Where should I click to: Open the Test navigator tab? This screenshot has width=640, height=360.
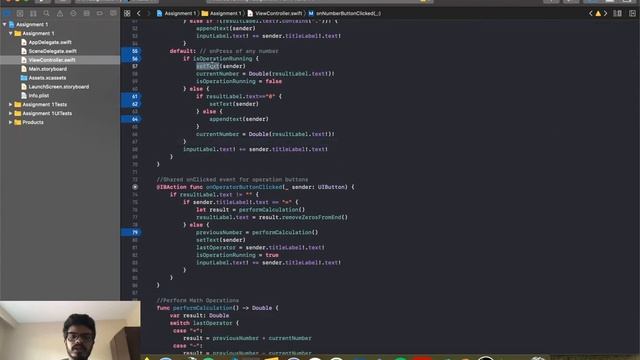pyautogui.click(x=73, y=13)
